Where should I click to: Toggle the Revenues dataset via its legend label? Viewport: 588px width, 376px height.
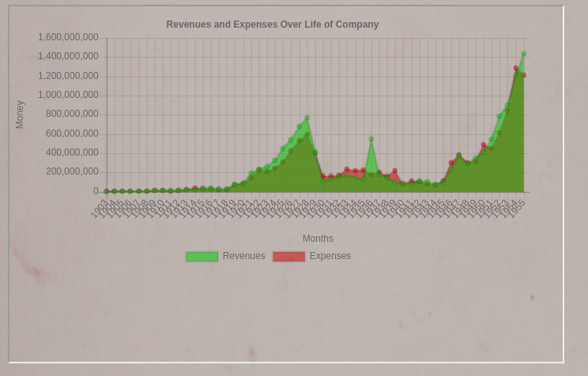click(x=243, y=256)
